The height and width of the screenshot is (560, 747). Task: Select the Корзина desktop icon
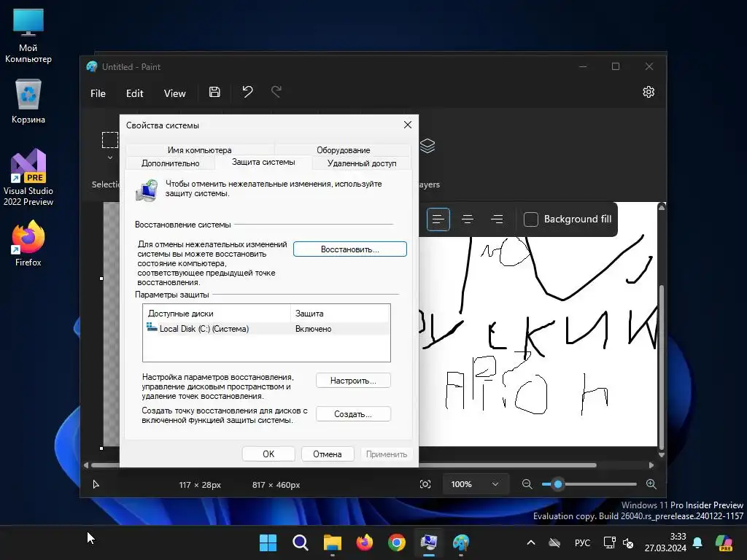pos(28,102)
